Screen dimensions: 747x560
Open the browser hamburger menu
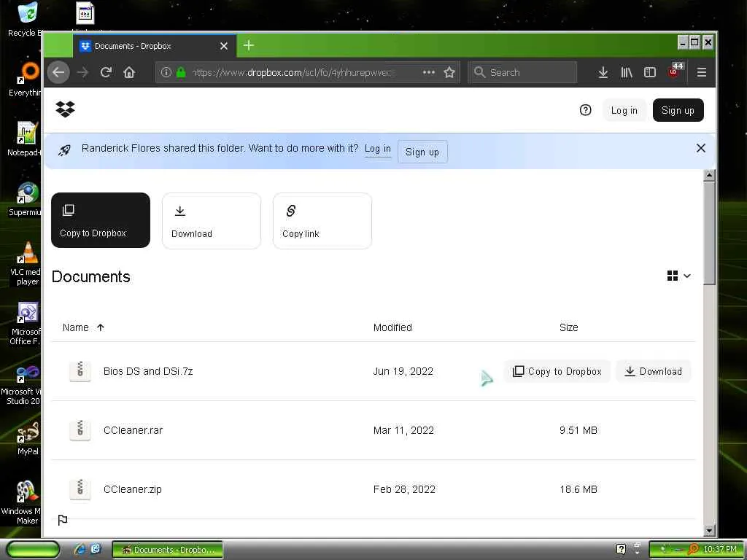701,72
